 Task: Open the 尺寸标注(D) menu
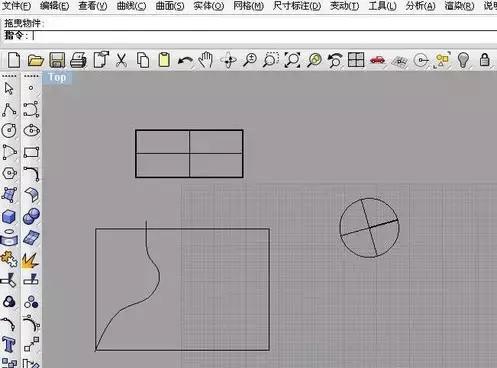click(x=297, y=6)
